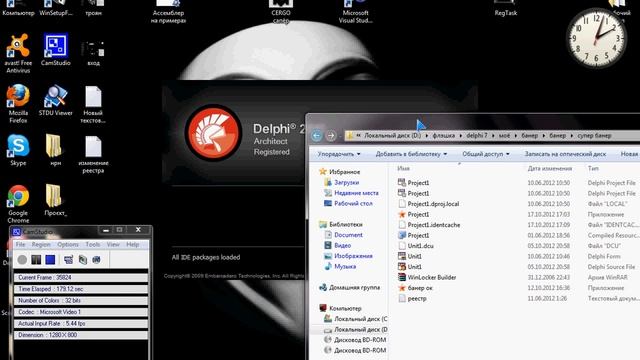Viewport: 640px width, 360px height.
Task: Select the 'Новый текстов...' document icon
Action: tap(93, 104)
